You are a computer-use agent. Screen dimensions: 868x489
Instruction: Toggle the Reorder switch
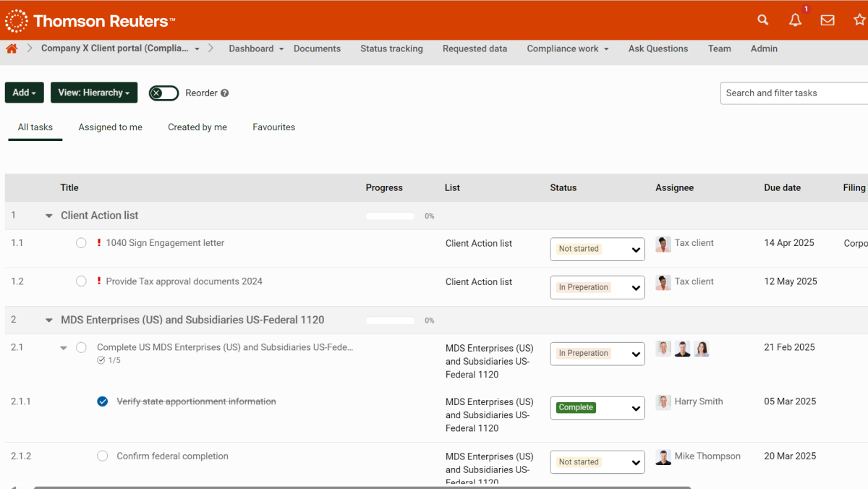pyautogui.click(x=163, y=93)
